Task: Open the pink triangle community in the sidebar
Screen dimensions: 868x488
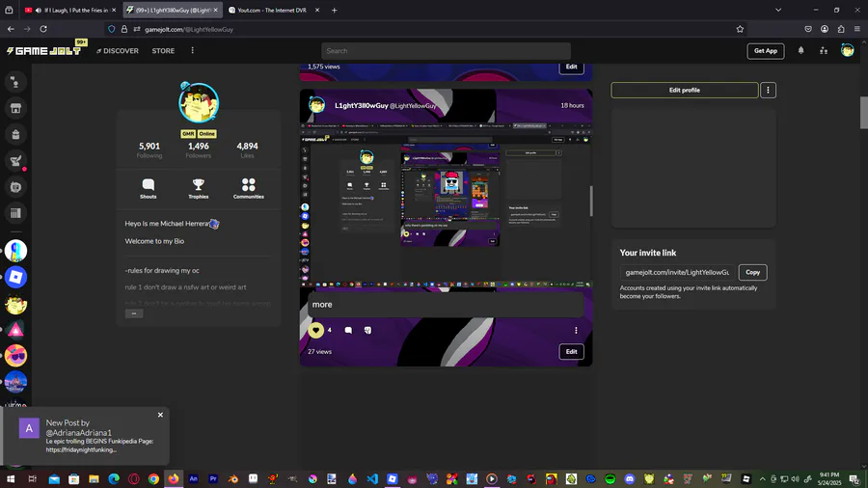Action: (15, 330)
